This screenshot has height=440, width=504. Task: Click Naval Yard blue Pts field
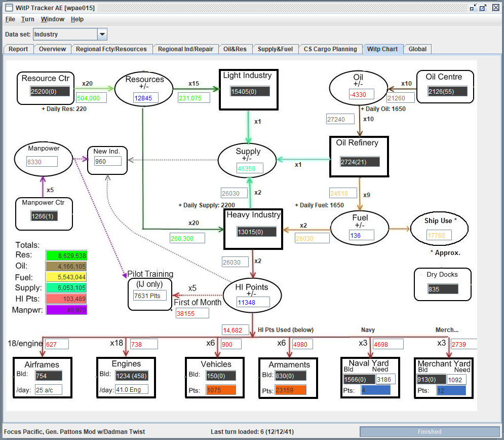pos(376,390)
